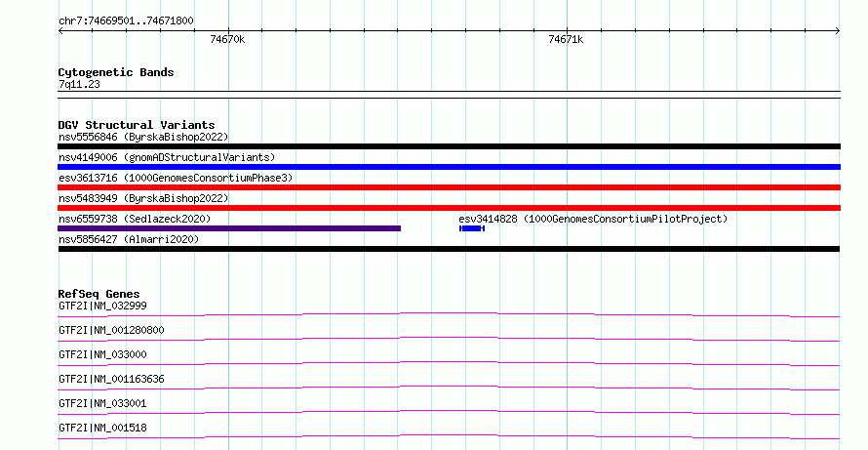Click the Cytogenetic Bands track heading
The width and height of the screenshot is (868, 450).
[x=116, y=72]
